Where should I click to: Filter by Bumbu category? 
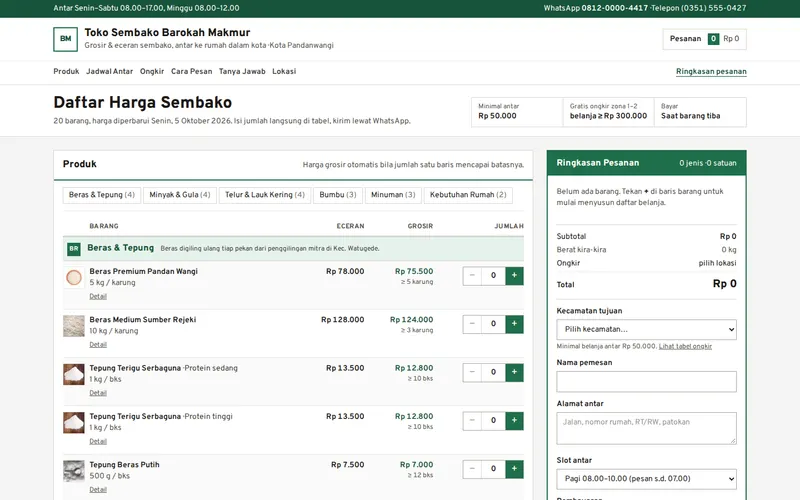pos(338,195)
